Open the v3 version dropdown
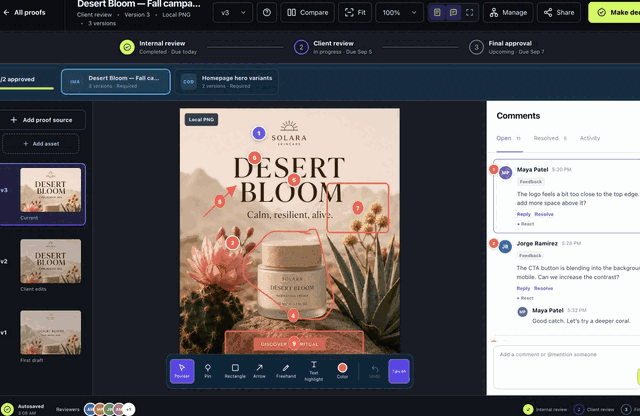This screenshot has width=640, height=416. tap(233, 13)
